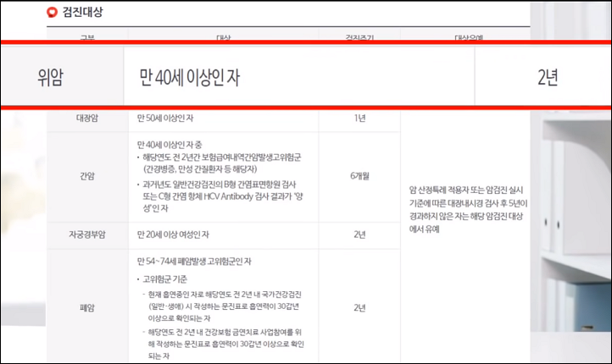612x364 pixels.
Task: Click the 고위험군 기준 bullet
Action: point(164,279)
